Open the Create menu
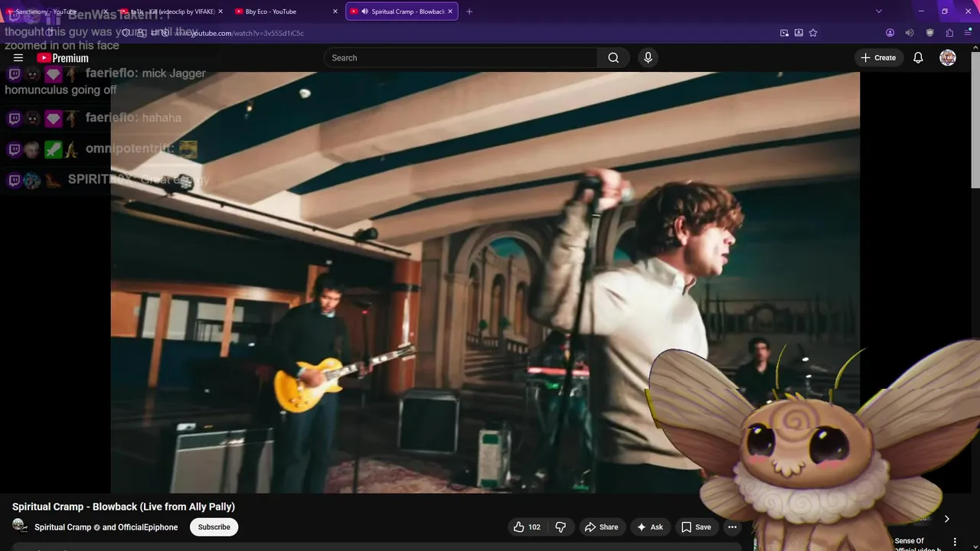 878,57
